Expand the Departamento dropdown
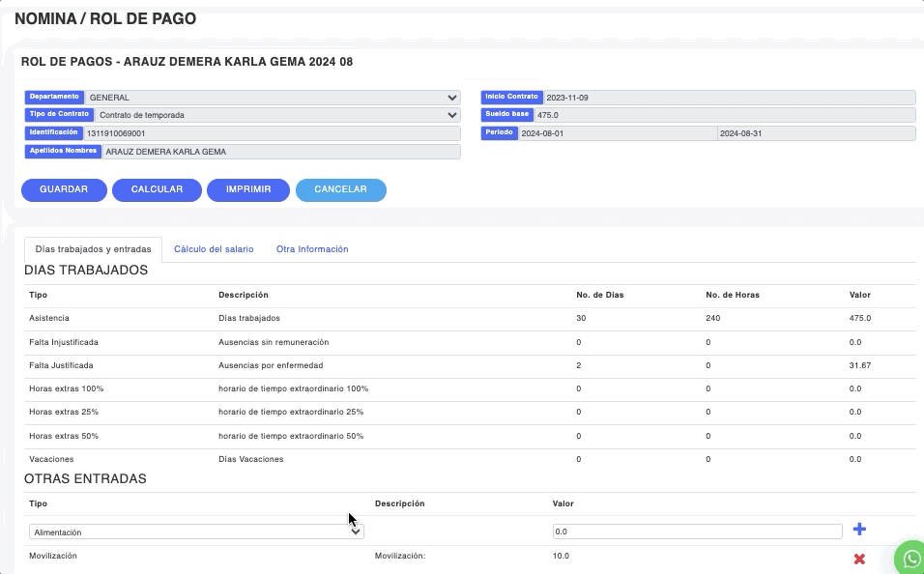924x574 pixels. [x=272, y=98]
